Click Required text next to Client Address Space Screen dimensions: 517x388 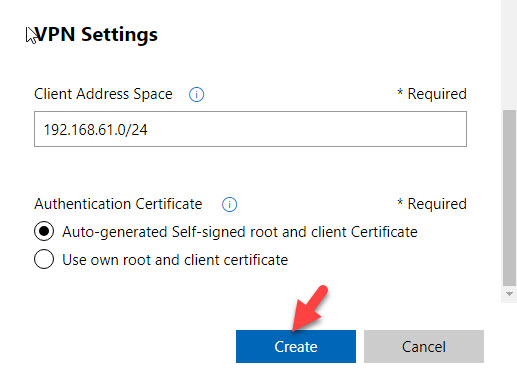click(432, 94)
